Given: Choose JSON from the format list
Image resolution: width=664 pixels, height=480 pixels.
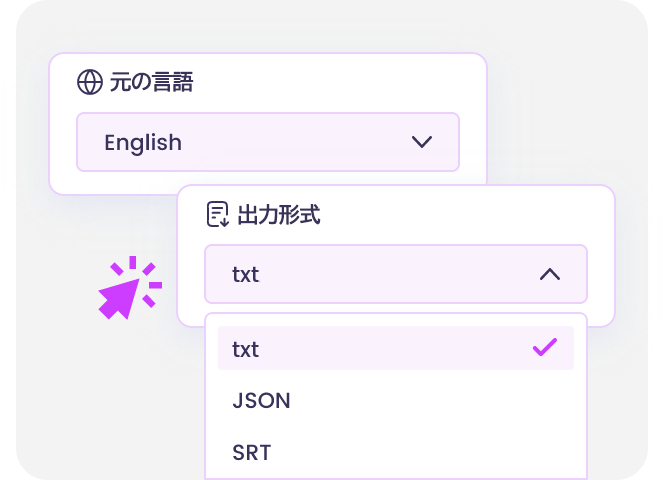Looking at the screenshot, I should 261,401.
